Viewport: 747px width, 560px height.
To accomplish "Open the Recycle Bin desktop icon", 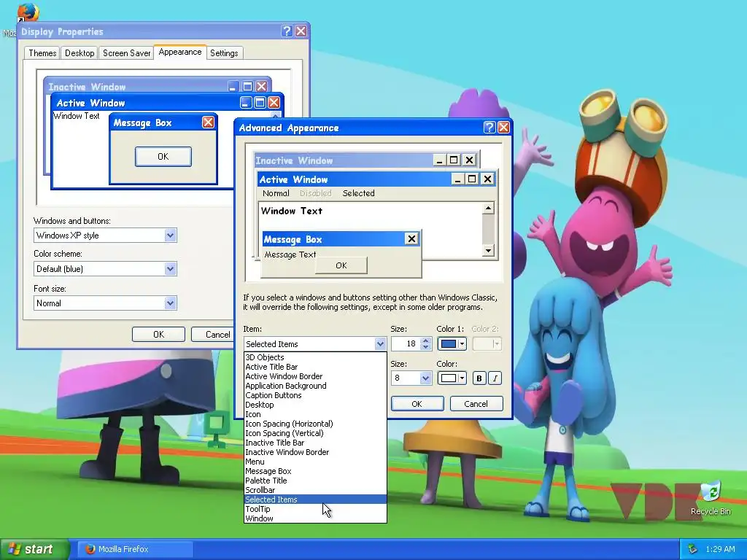I will click(711, 499).
